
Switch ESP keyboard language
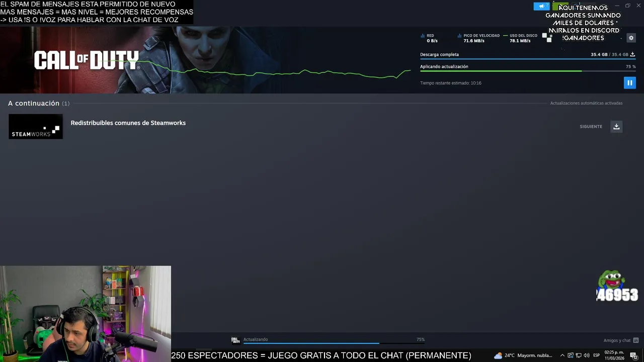click(x=597, y=355)
